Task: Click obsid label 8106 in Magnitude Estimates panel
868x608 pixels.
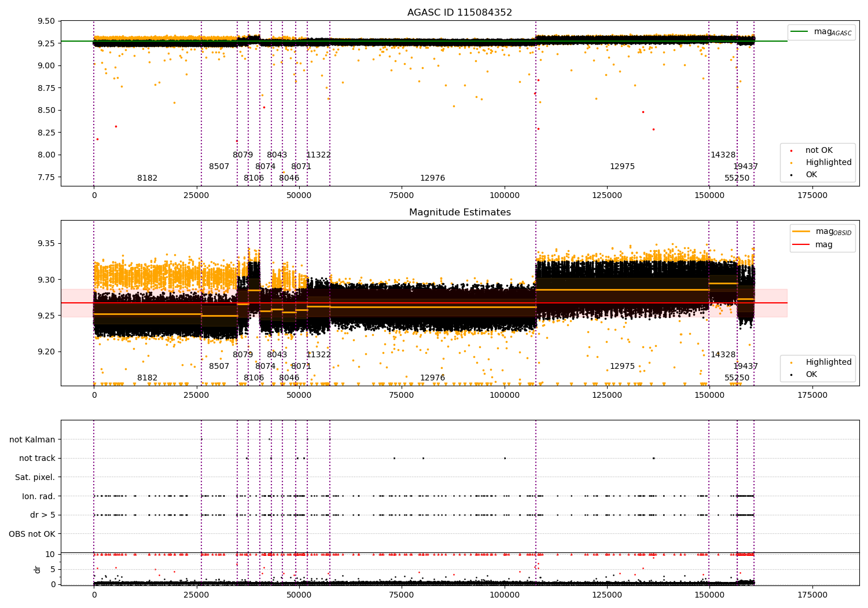Action: click(253, 378)
